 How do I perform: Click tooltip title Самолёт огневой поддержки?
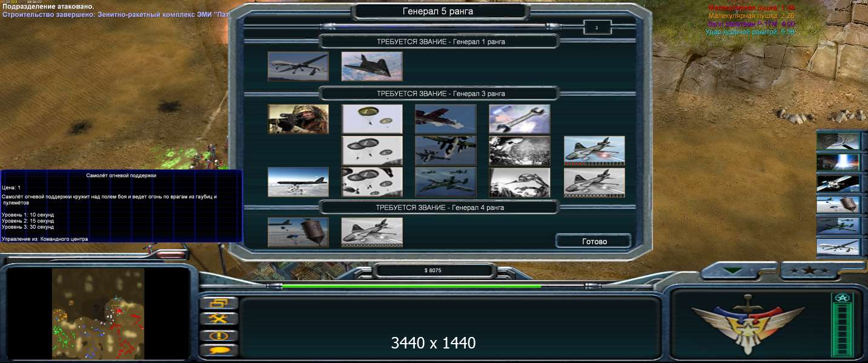pos(121,175)
